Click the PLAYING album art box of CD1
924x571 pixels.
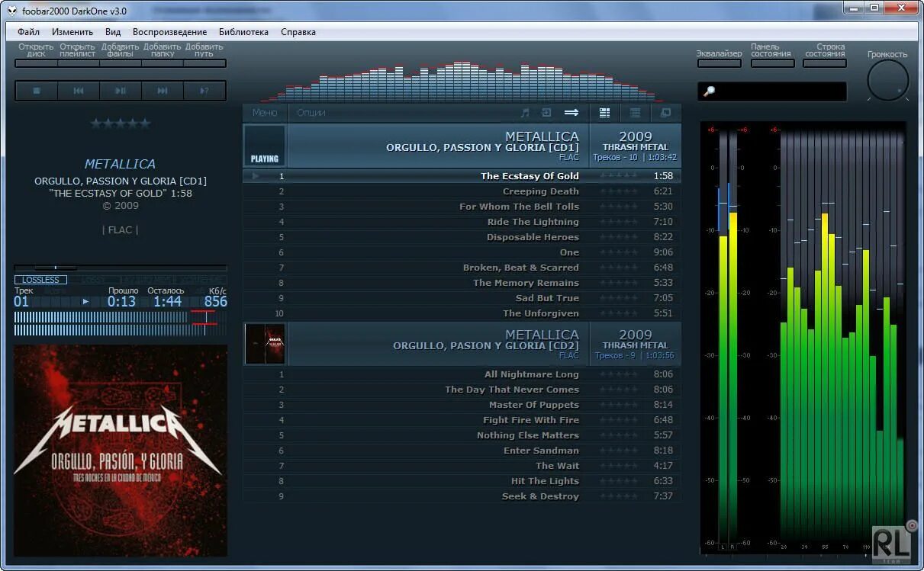(x=265, y=146)
